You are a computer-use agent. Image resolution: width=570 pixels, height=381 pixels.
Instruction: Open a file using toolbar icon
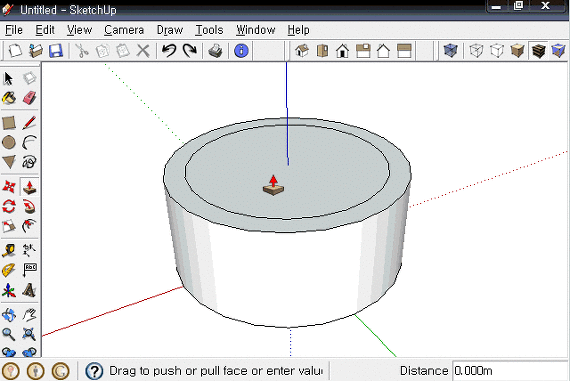click(x=36, y=51)
